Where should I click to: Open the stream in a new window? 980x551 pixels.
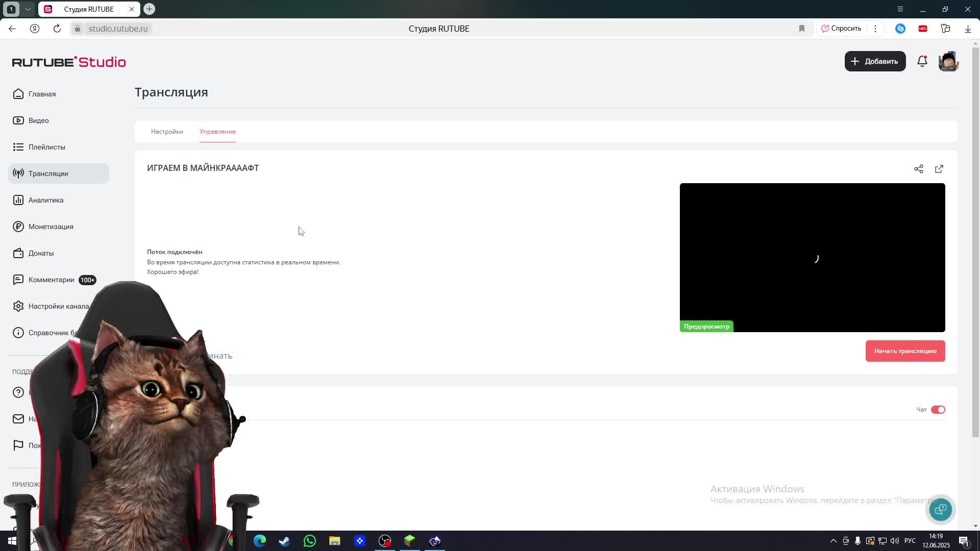[939, 169]
